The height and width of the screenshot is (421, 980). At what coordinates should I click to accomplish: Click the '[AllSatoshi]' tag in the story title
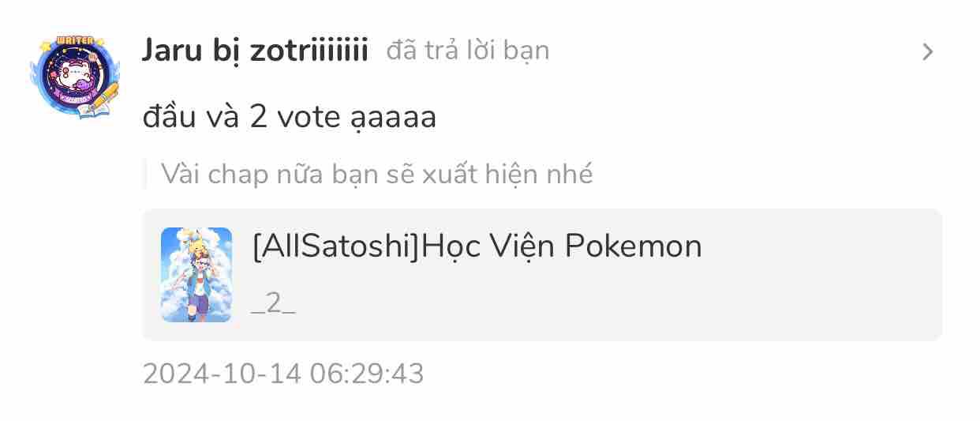click(x=336, y=246)
